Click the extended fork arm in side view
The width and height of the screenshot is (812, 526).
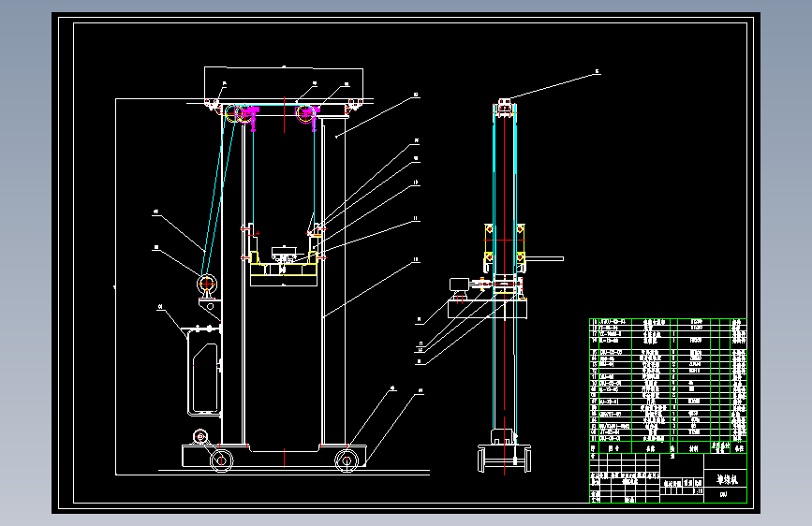pos(545,258)
